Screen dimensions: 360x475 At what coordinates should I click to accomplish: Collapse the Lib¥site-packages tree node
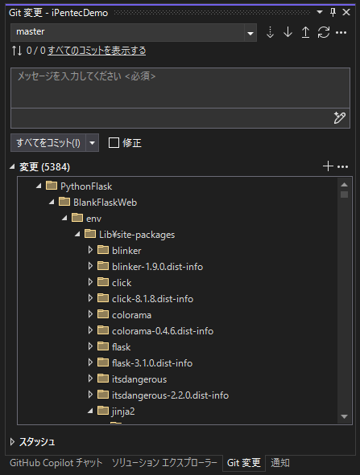pyautogui.click(x=77, y=234)
